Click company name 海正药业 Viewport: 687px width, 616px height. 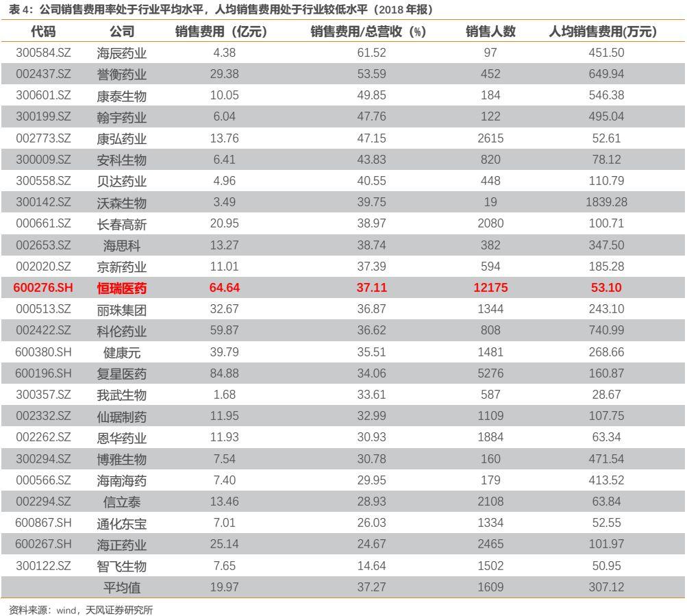[122, 545]
